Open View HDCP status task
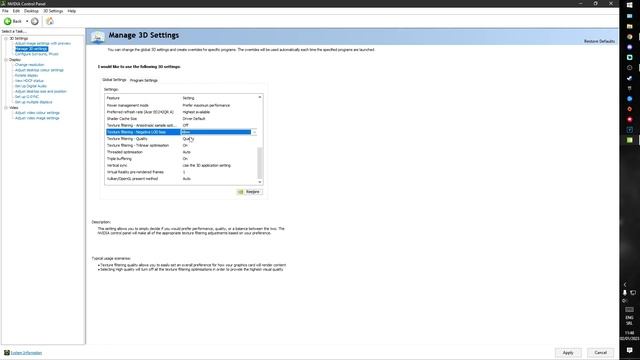This screenshot has width=640, height=360. [29, 81]
